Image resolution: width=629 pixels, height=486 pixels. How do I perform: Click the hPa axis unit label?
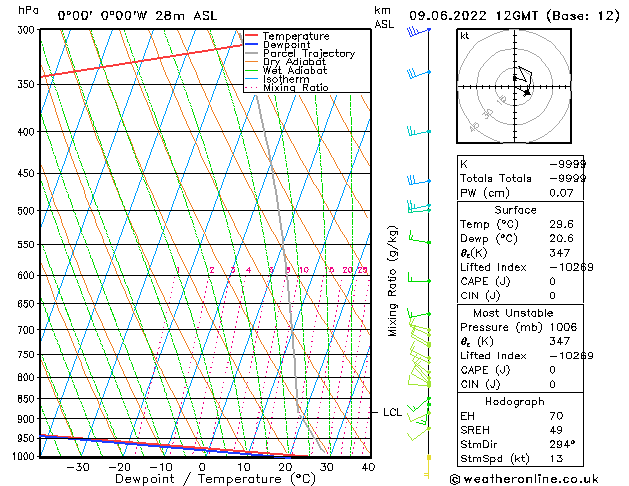click(x=28, y=10)
